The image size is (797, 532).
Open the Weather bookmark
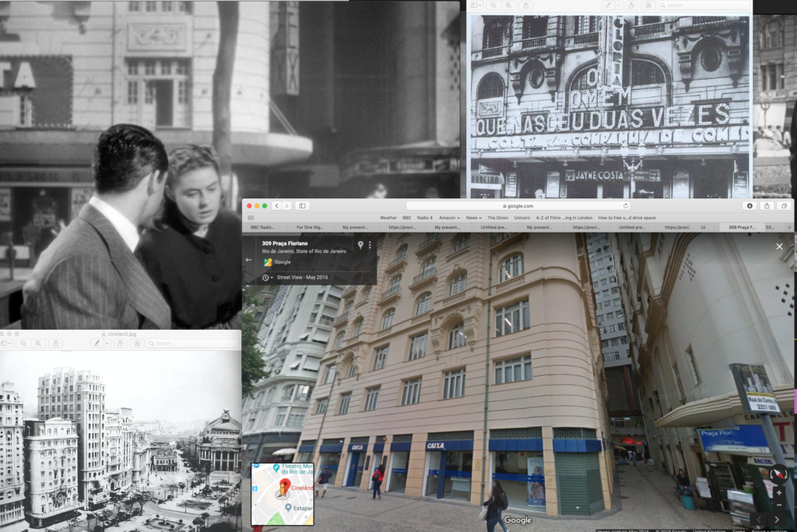pyautogui.click(x=388, y=218)
